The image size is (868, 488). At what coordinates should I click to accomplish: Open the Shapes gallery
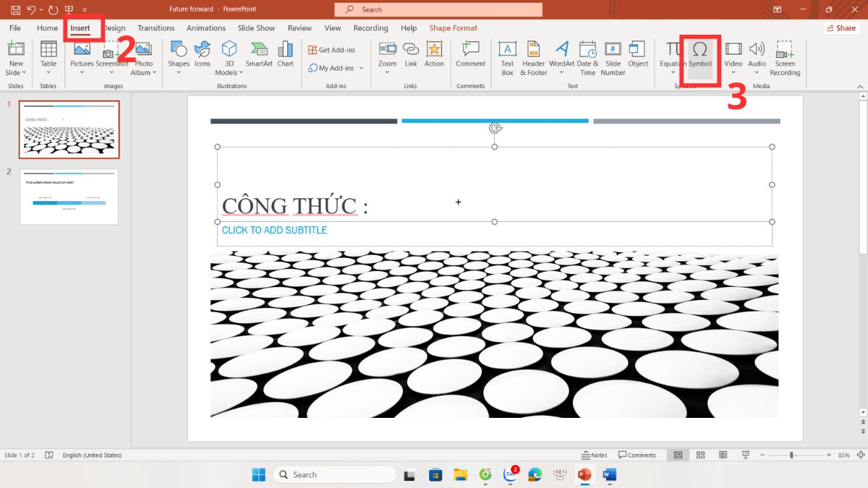coord(179,58)
